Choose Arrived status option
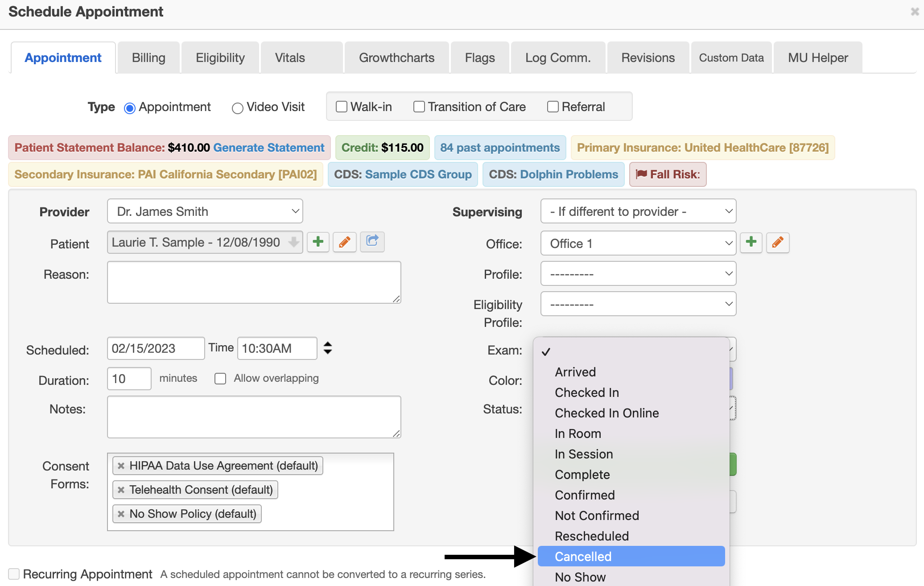The height and width of the screenshot is (586, 924). click(x=631, y=372)
